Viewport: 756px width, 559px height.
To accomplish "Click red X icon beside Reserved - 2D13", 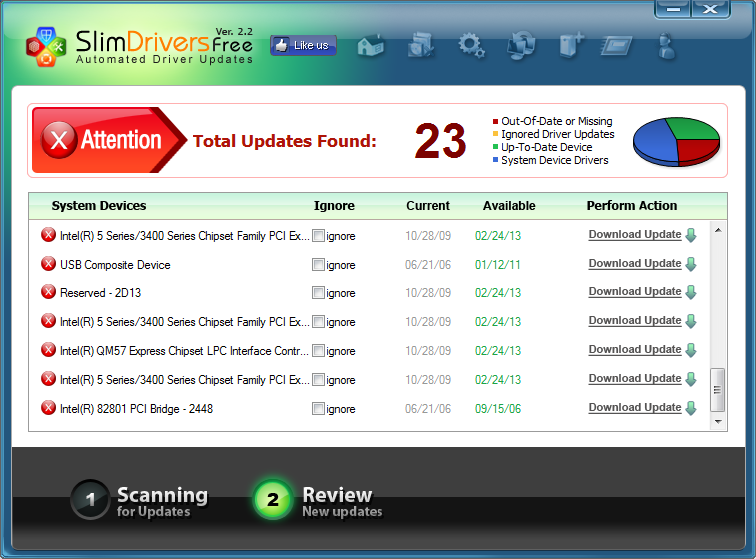I will pos(48,292).
